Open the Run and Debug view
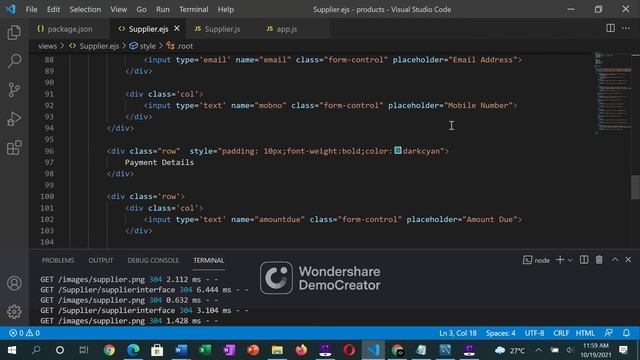The height and width of the screenshot is (360, 640). [14, 119]
